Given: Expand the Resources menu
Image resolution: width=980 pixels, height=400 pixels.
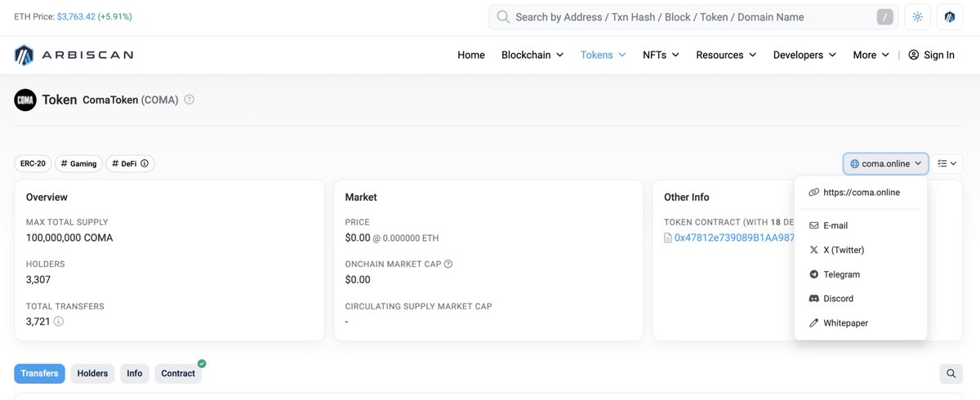Looking at the screenshot, I should point(726,55).
